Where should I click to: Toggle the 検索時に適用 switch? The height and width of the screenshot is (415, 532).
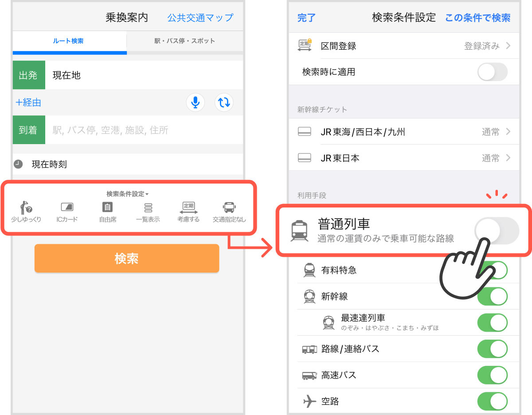(493, 72)
